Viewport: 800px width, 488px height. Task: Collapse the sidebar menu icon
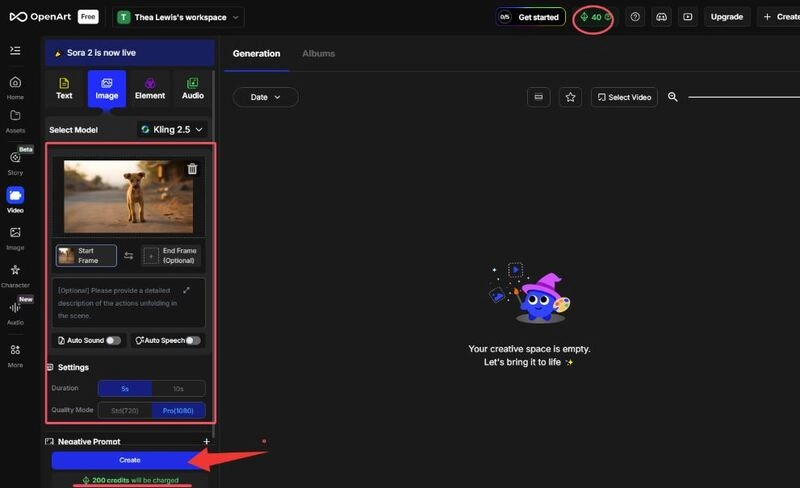(15, 50)
